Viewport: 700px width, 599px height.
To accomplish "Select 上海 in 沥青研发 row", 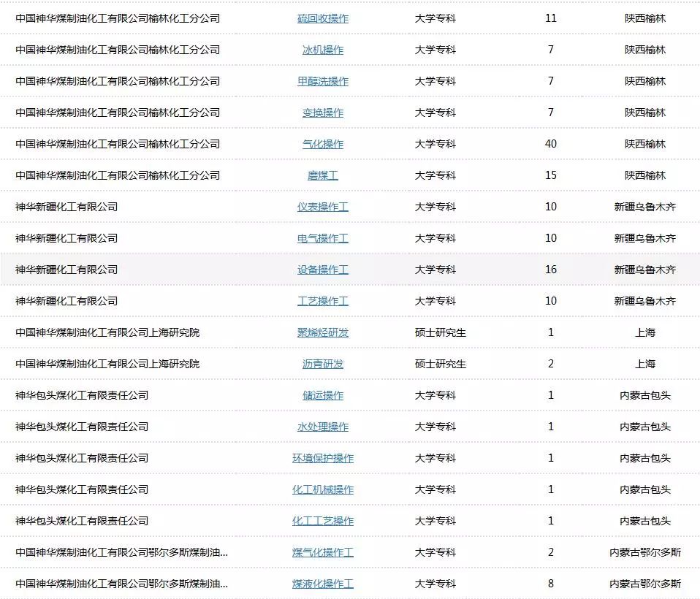I will [645, 364].
